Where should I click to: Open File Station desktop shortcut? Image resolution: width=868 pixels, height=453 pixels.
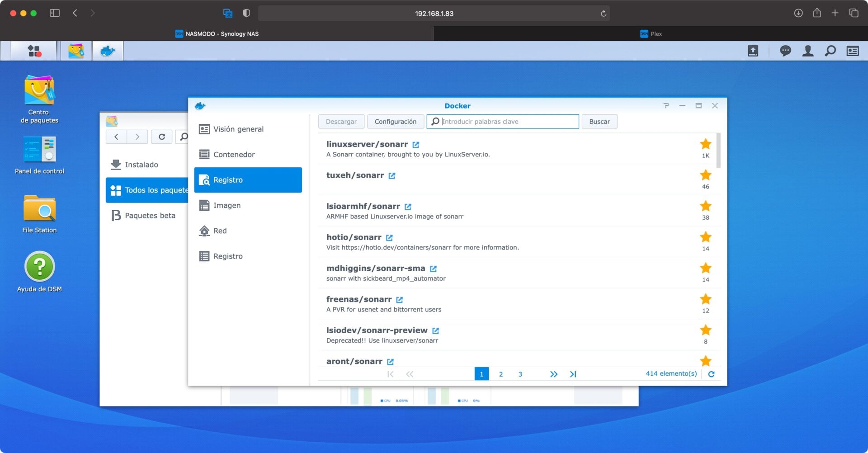(x=39, y=209)
